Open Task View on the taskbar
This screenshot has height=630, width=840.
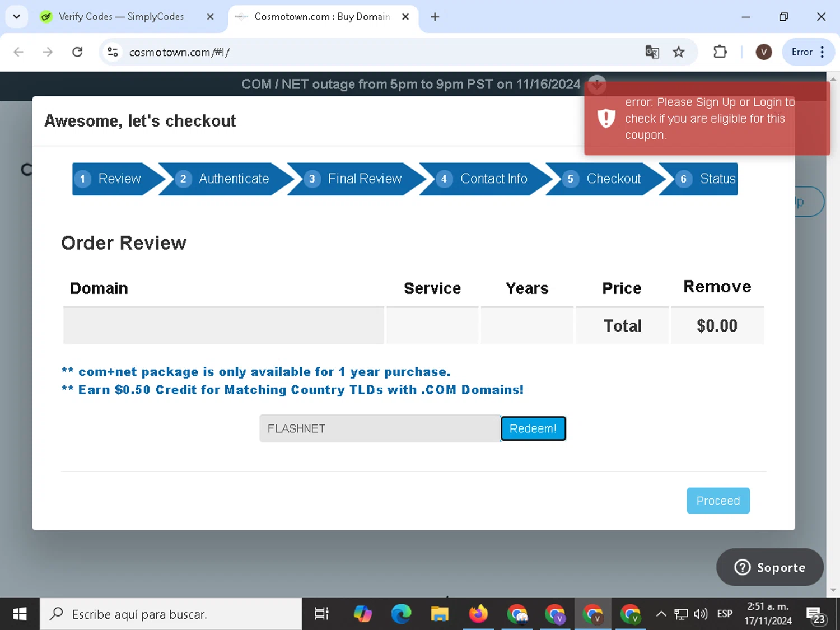[321, 614]
